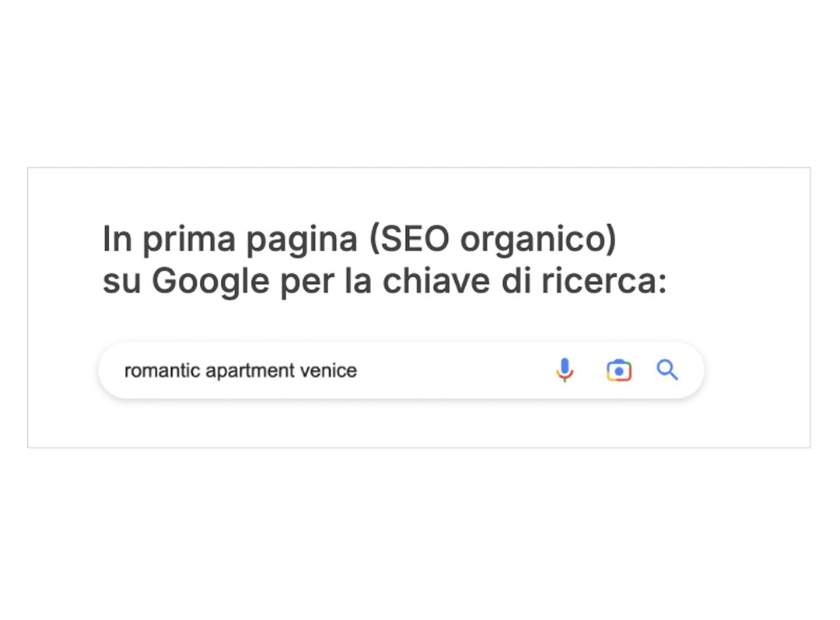This screenshot has height=620, width=840.
Task: Click the word 'Google' in the heading
Action: [x=211, y=282]
